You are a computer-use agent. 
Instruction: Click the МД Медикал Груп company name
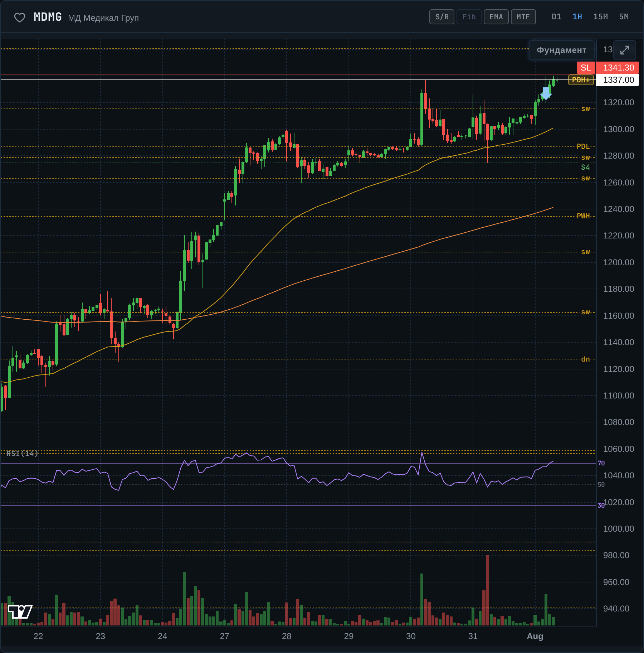[x=103, y=18]
